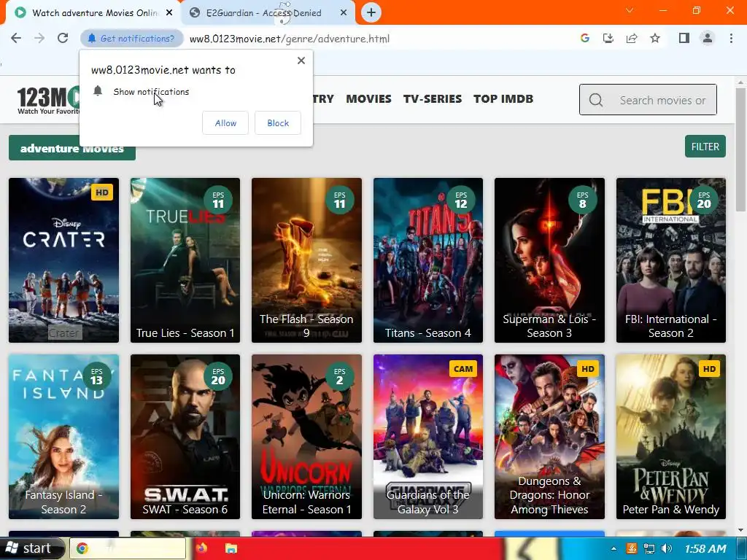
Task: Click the Chrome taskbar button
Action: click(128, 548)
